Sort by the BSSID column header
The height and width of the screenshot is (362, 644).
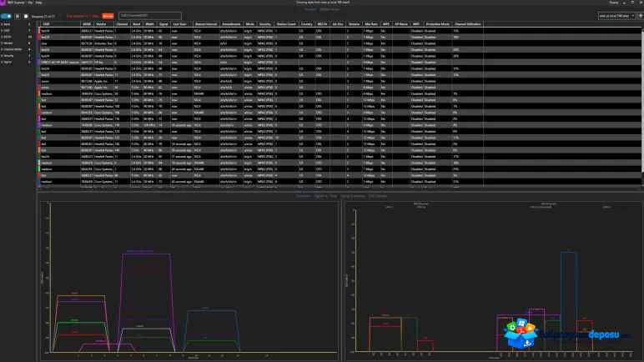pyautogui.click(x=87, y=24)
